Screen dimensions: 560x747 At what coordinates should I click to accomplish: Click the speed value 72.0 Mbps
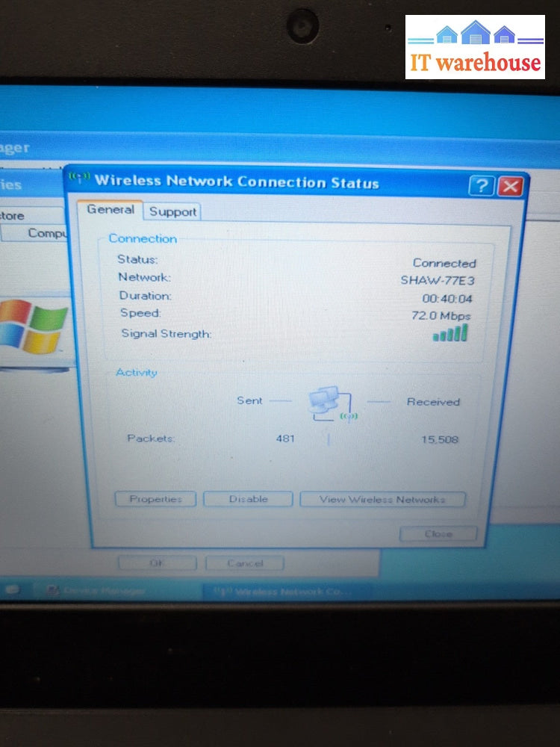click(x=441, y=315)
